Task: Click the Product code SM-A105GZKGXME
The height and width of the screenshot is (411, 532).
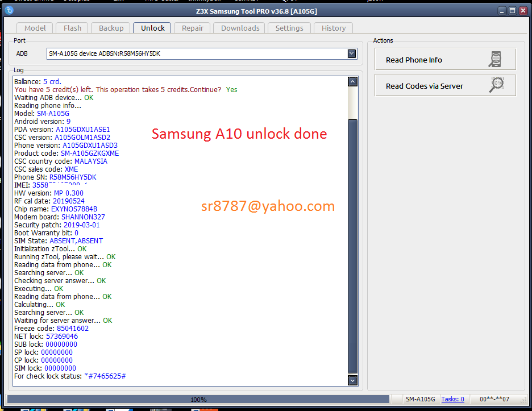Action: coord(90,153)
